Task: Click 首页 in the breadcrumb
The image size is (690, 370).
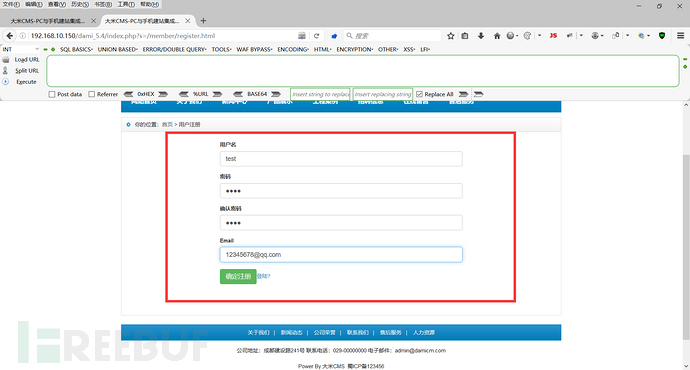Action: click(x=167, y=125)
